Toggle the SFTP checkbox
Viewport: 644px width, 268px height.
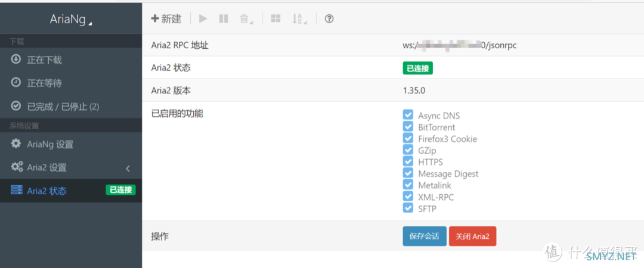click(x=408, y=208)
